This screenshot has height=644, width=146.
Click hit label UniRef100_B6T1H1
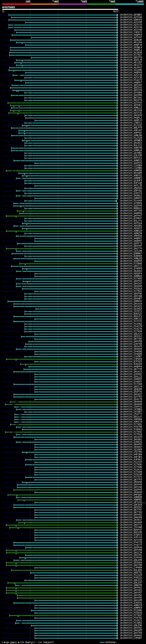pyautogui.click(x=131, y=98)
